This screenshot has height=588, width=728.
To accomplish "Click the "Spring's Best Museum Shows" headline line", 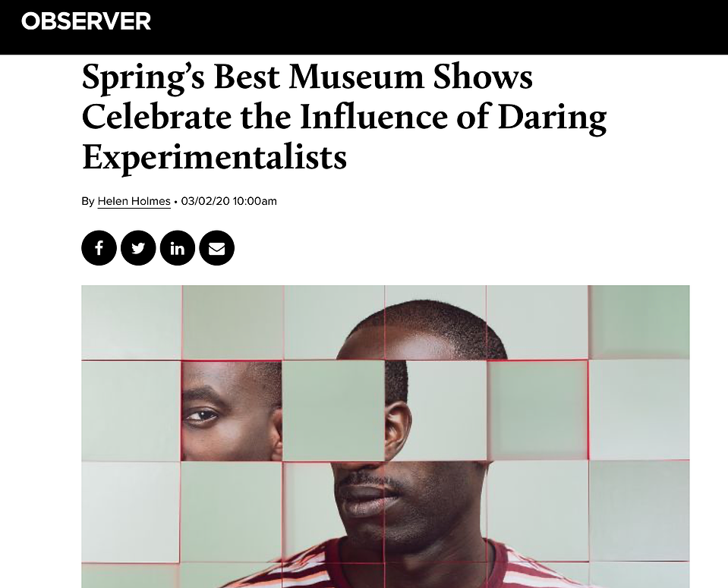I will [307, 77].
